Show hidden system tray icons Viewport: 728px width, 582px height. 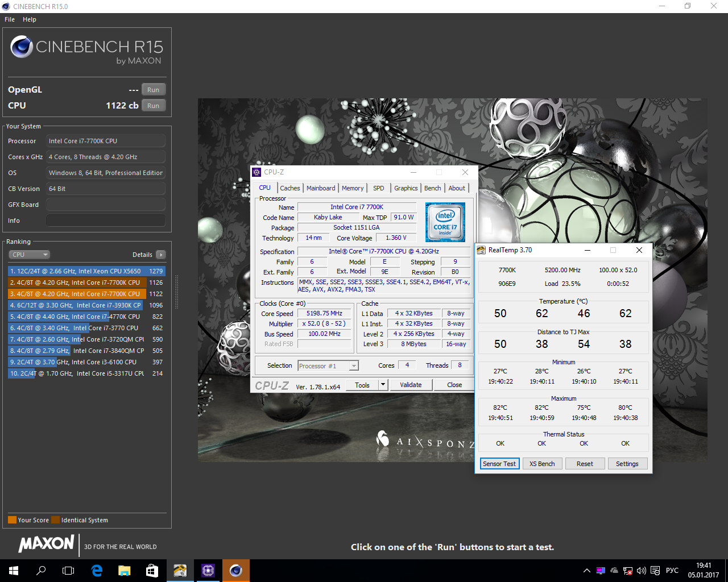(587, 571)
